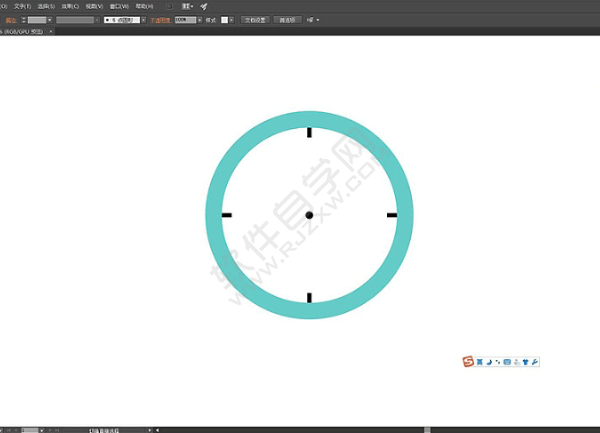Select the teal ring of the clock

pyautogui.click(x=214, y=215)
